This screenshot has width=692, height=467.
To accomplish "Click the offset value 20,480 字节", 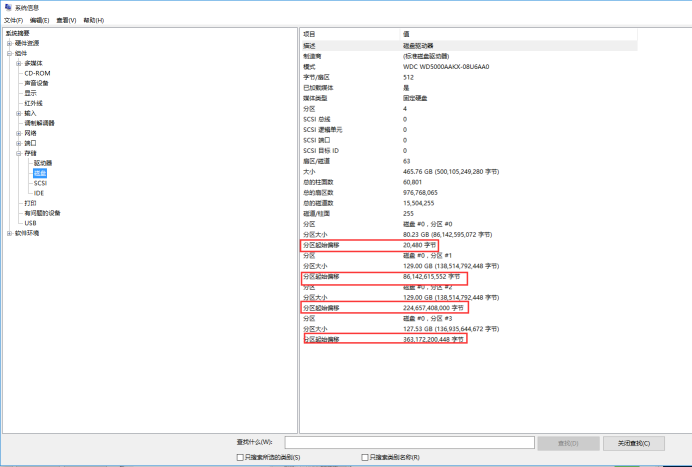I will [x=420, y=245].
